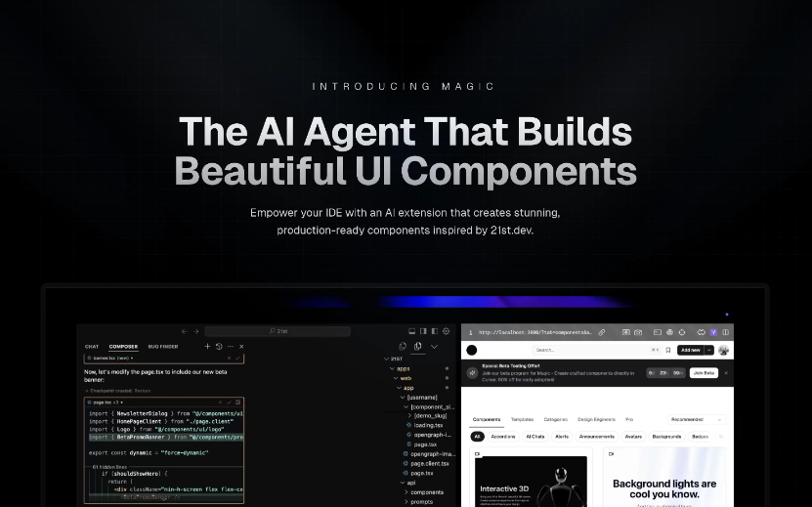Screen dimensions: 812x507
Task: Click the Join Beta button
Action: pyautogui.click(x=703, y=373)
